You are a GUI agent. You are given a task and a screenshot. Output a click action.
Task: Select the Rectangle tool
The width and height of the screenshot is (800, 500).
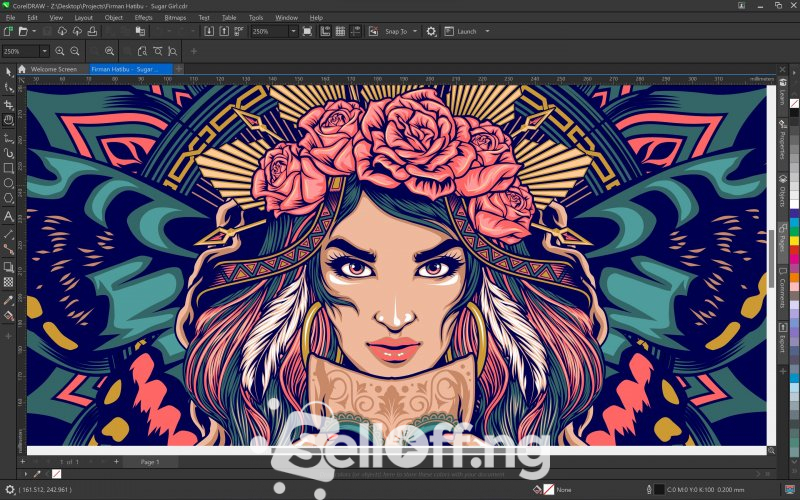click(x=8, y=168)
